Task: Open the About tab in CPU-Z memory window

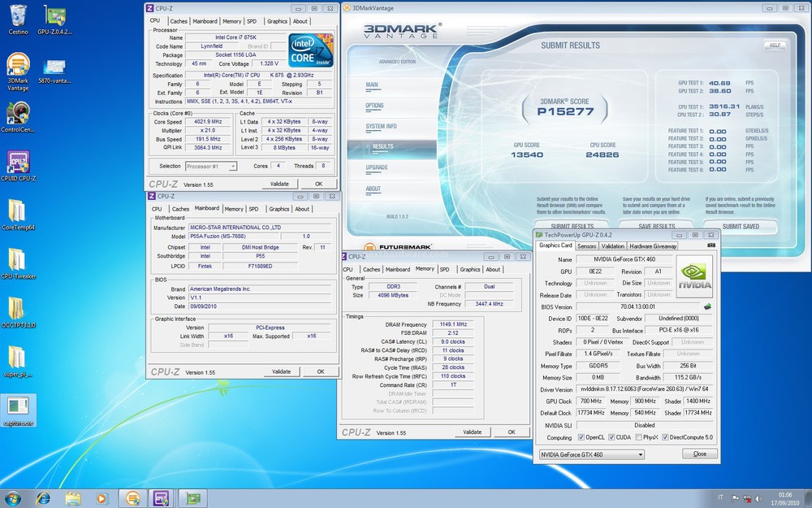Action: (x=493, y=270)
